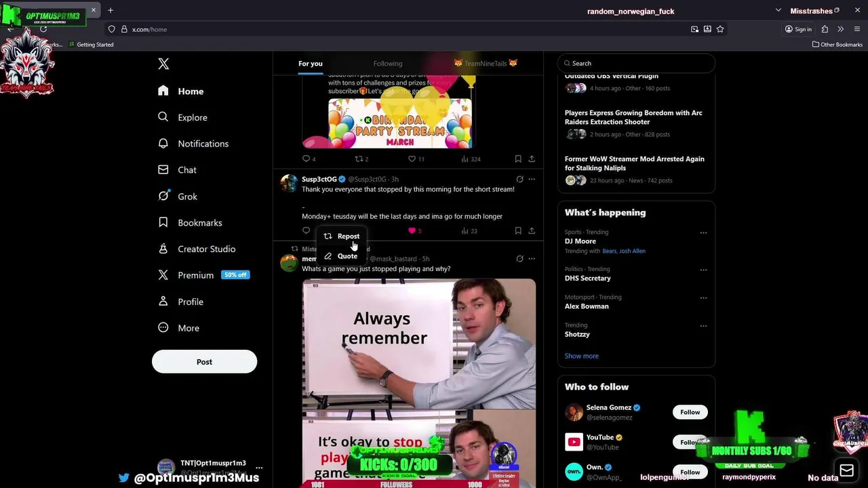The height and width of the screenshot is (488, 868).
Task: Open the Josh Allen trending link
Action: tap(633, 251)
